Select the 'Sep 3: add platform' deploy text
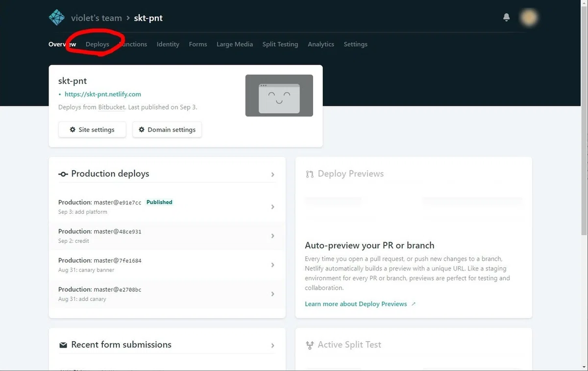 [x=83, y=212]
